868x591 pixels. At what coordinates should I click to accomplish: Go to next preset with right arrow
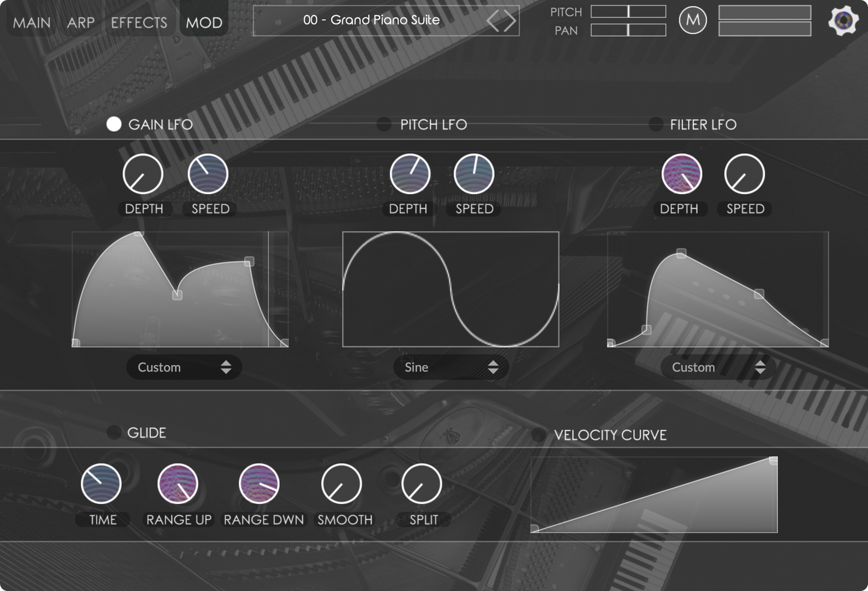pyautogui.click(x=510, y=21)
